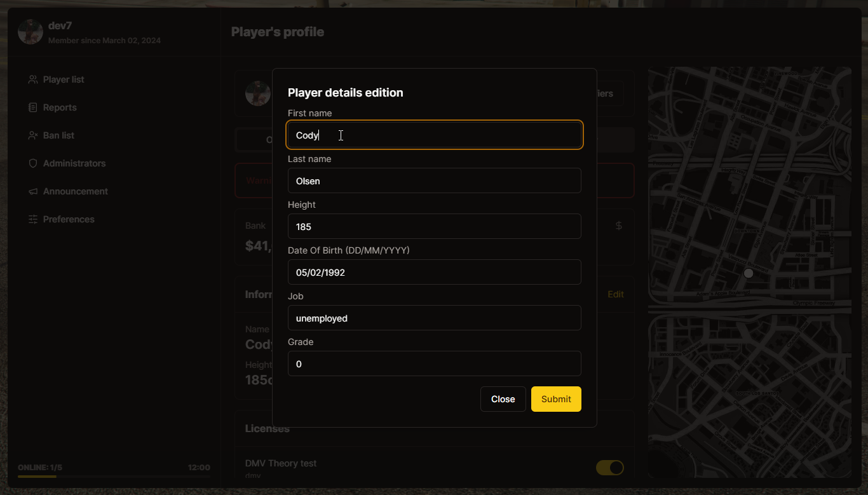Click the map marker dot on the city map

[x=749, y=273]
